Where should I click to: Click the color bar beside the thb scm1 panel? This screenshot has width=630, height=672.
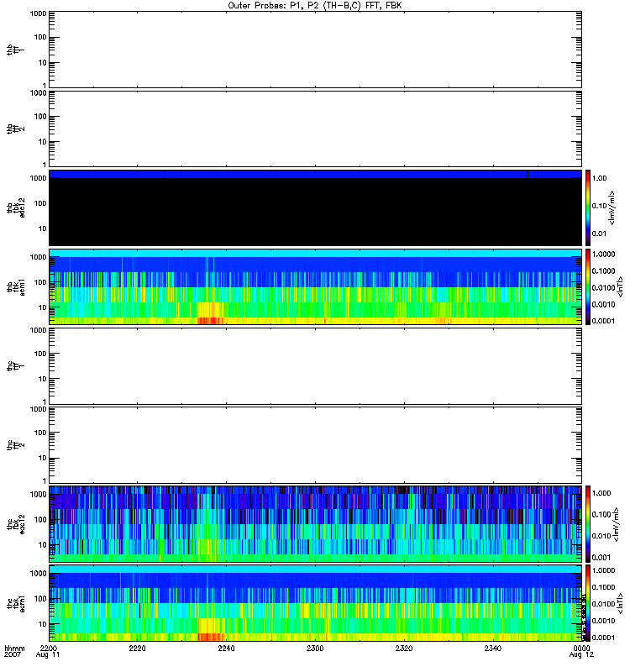(x=588, y=286)
